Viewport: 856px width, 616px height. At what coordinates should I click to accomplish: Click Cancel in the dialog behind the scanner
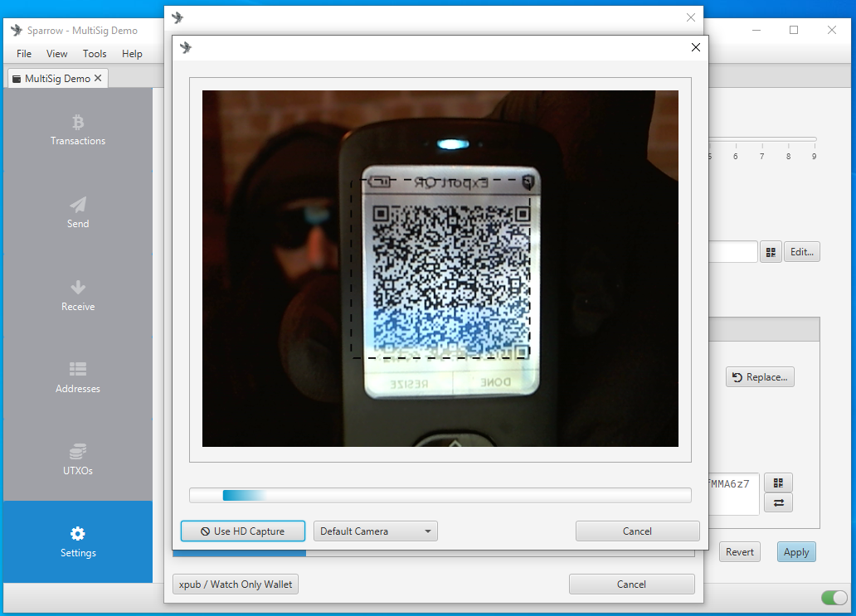[631, 584]
